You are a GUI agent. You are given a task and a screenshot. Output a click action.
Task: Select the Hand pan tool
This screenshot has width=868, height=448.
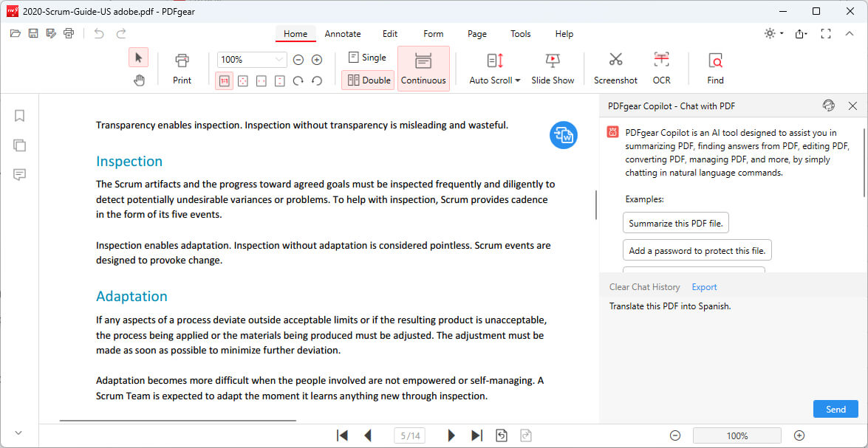coord(139,80)
